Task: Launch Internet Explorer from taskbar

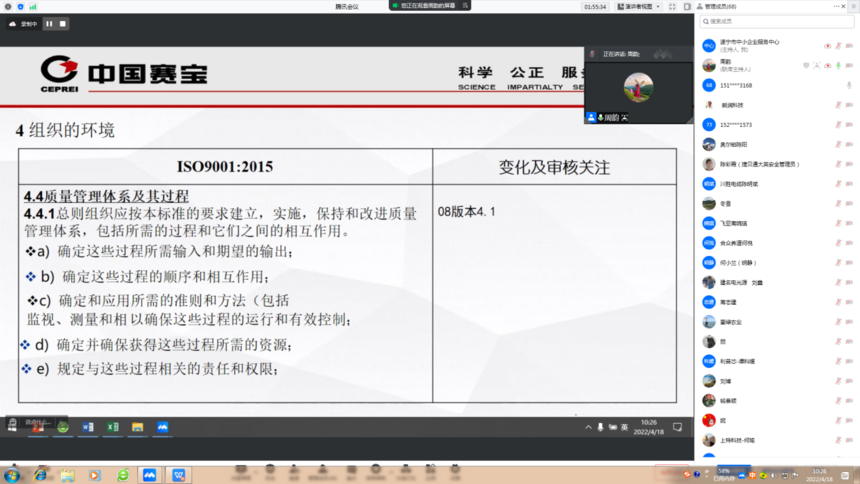Action: coord(40,475)
